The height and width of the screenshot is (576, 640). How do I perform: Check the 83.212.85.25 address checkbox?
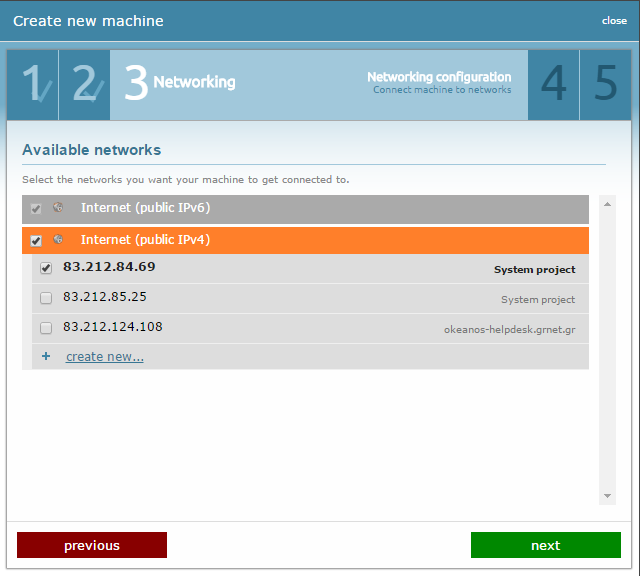tap(46, 298)
